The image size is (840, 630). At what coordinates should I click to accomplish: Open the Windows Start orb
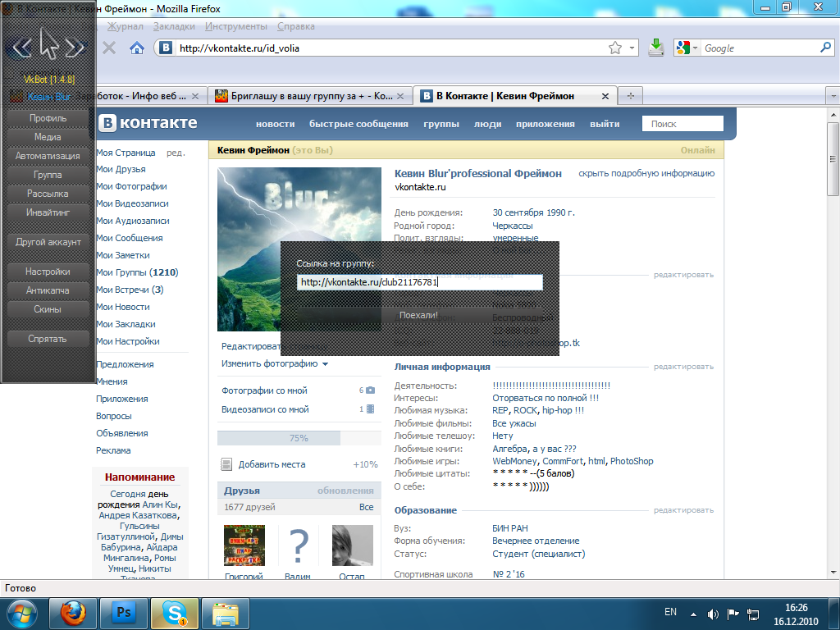pyautogui.click(x=22, y=614)
